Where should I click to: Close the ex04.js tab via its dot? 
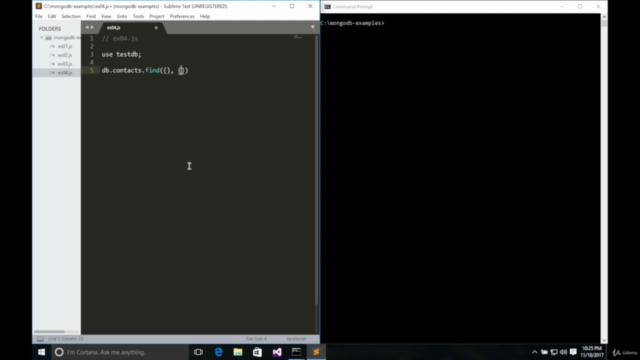pos(156,28)
